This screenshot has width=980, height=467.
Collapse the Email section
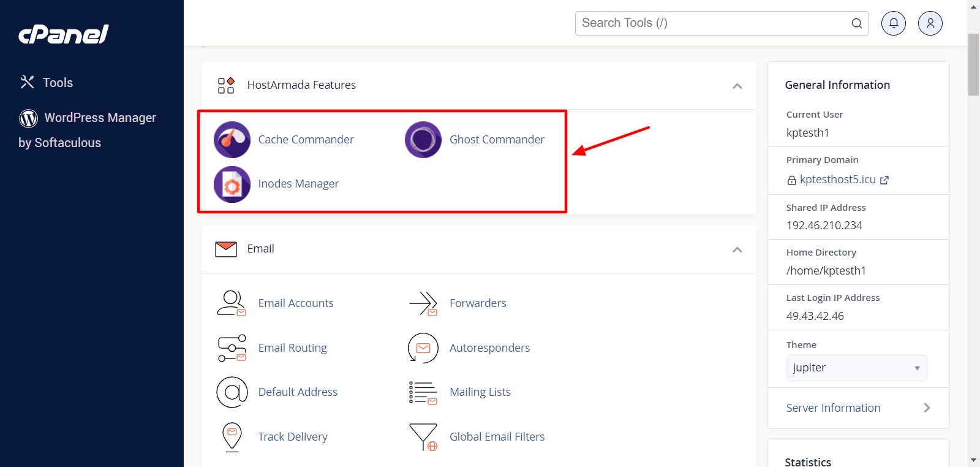pyautogui.click(x=737, y=249)
